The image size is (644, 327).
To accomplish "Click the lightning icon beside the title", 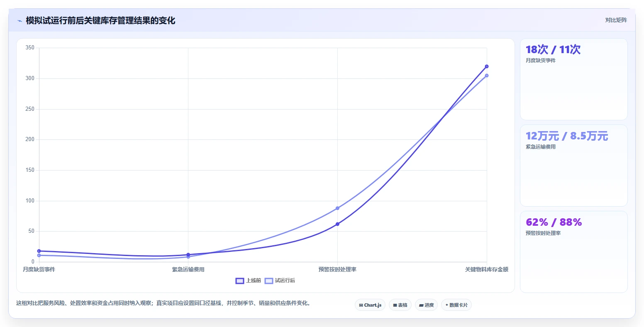I will click(x=20, y=21).
